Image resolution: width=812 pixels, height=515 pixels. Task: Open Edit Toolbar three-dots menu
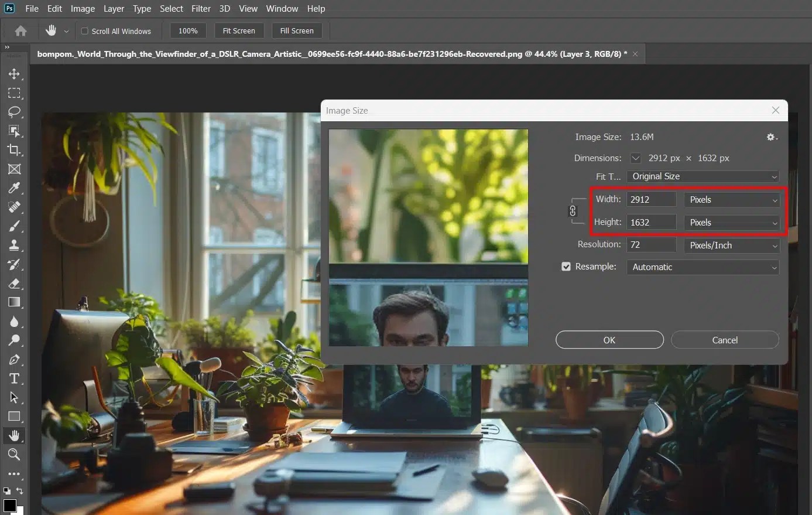[14, 473]
